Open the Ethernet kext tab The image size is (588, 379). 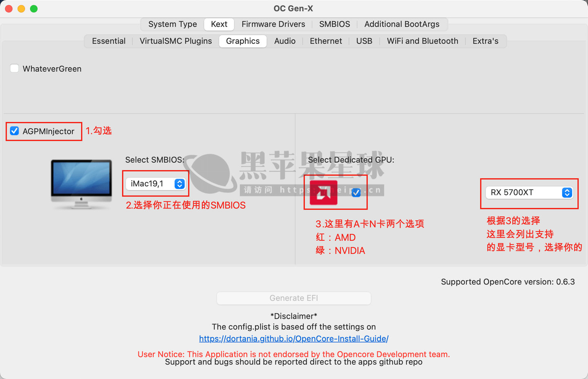[x=326, y=41]
